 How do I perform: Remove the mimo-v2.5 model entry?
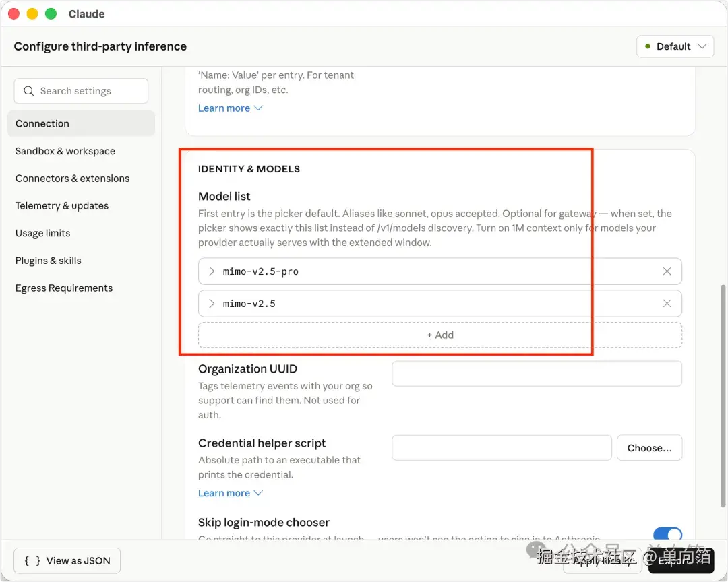[x=667, y=304]
